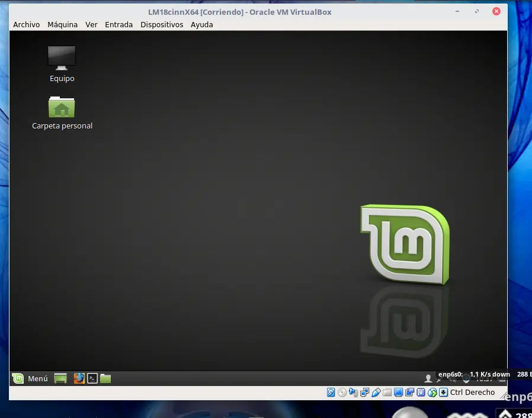Click the audio indicator in VirtualBox status bar

353,393
